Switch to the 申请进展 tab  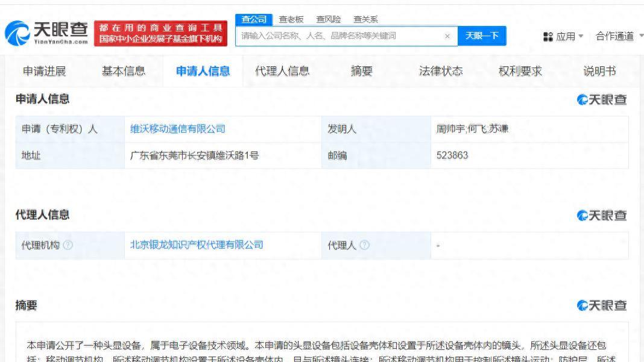click(x=45, y=71)
